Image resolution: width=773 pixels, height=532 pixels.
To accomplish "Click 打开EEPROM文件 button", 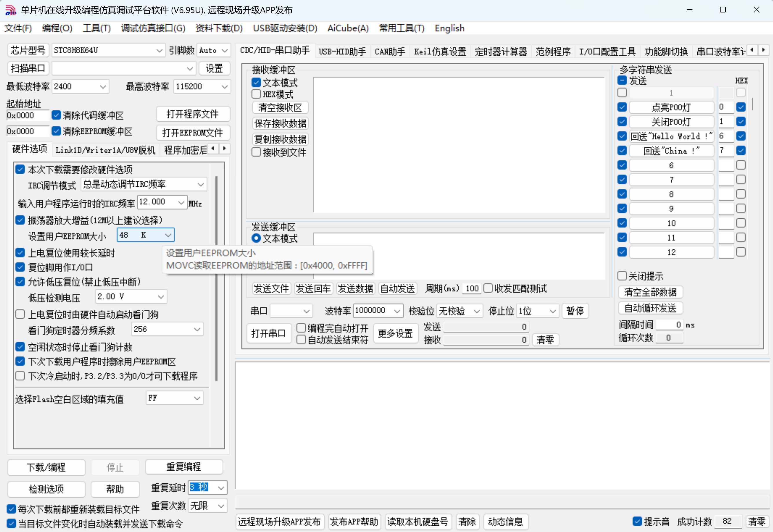I will [x=192, y=133].
